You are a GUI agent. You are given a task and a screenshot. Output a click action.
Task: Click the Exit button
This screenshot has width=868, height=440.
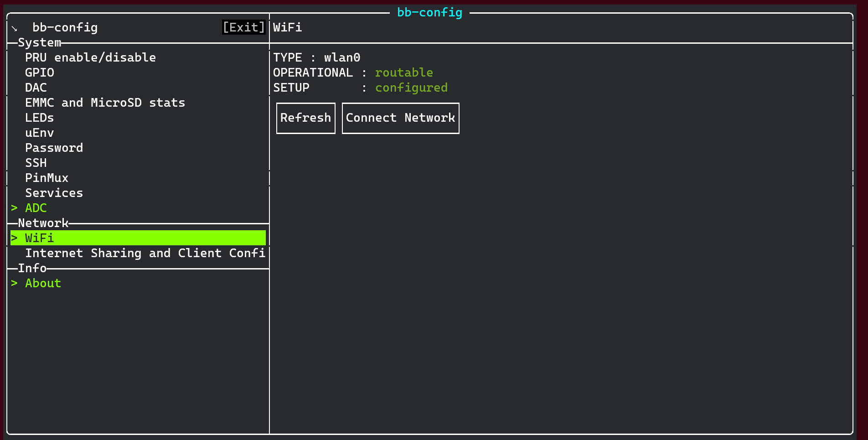(x=243, y=27)
